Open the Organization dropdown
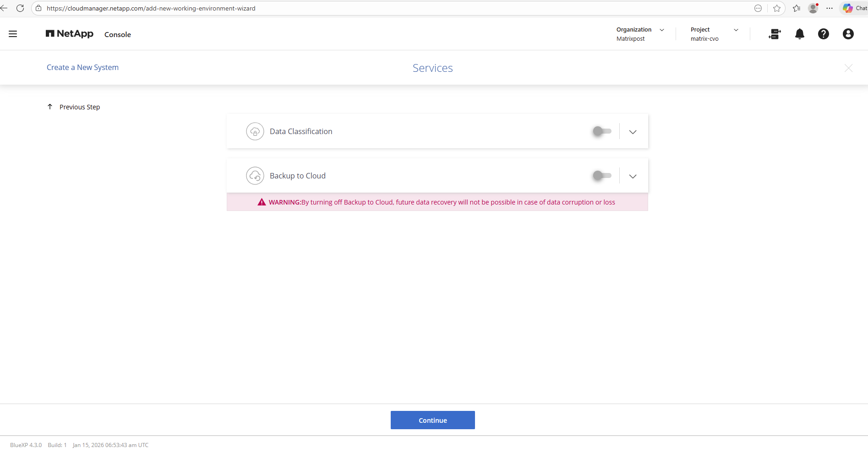 (640, 34)
